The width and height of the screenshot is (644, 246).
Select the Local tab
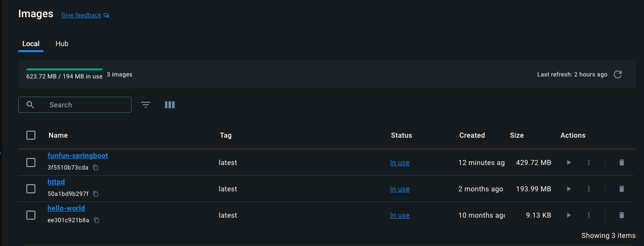tap(31, 44)
